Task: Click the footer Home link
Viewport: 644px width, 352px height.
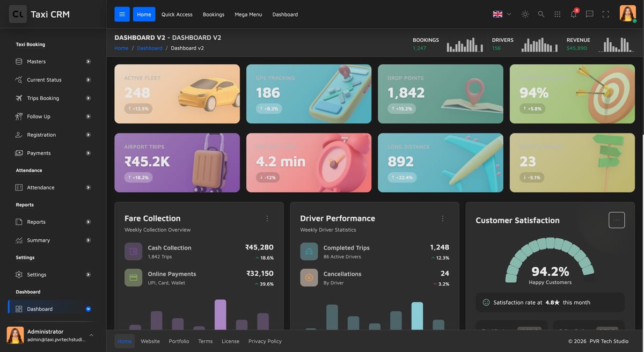Action: (125, 341)
